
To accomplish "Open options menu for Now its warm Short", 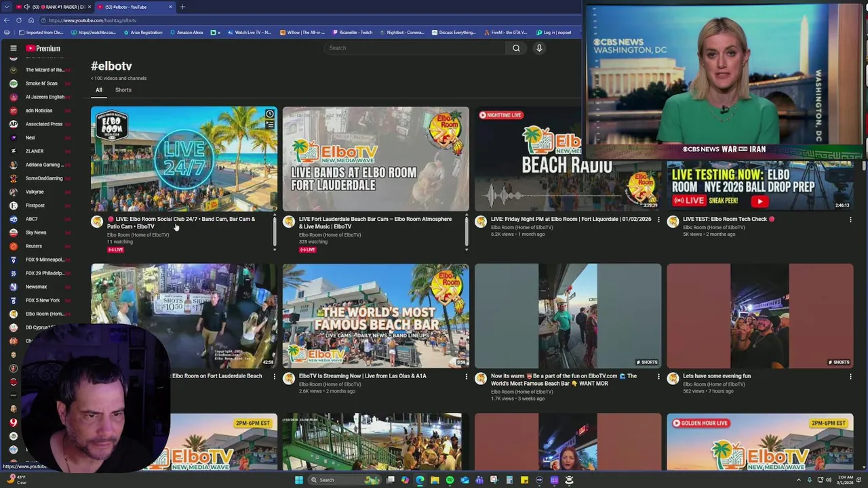I will [x=658, y=376].
